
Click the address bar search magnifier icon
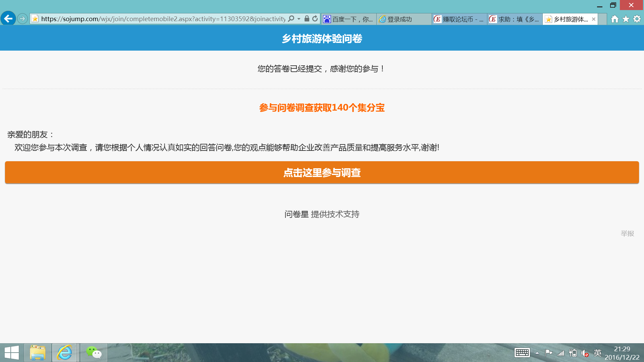[x=291, y=19]
